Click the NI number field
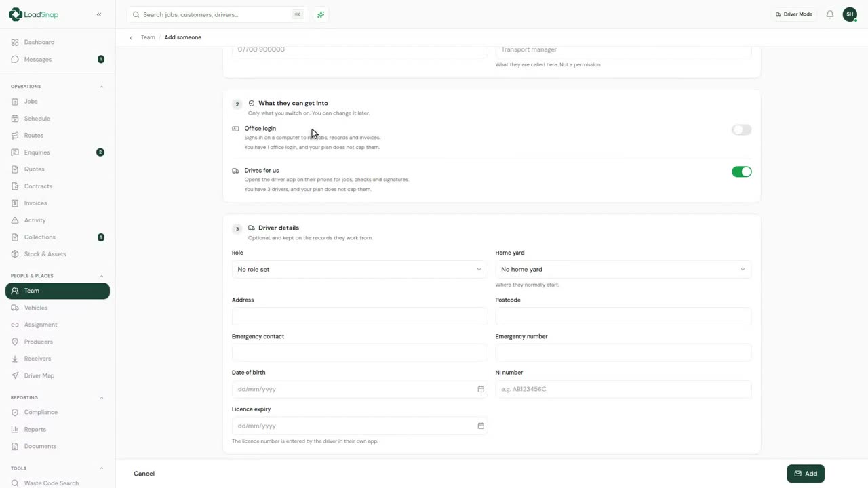868x488 pixels. pyautogui.click(x=623, y=389)
